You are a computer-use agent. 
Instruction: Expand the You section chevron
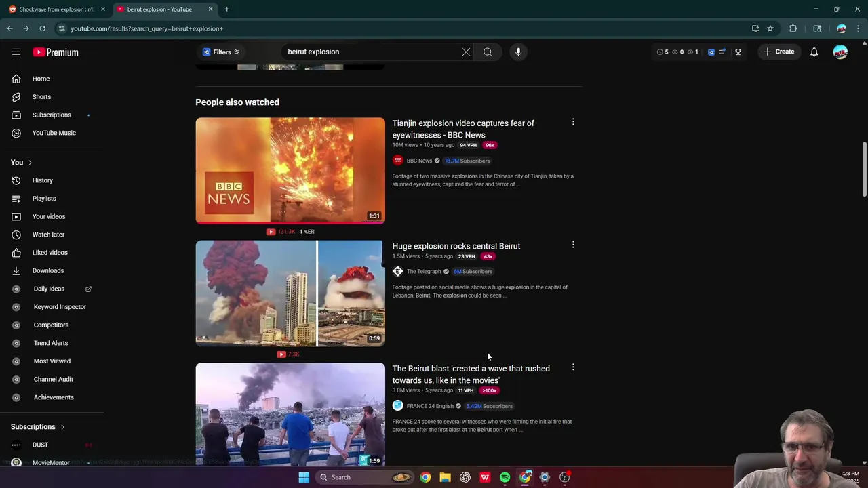(30, 163)
